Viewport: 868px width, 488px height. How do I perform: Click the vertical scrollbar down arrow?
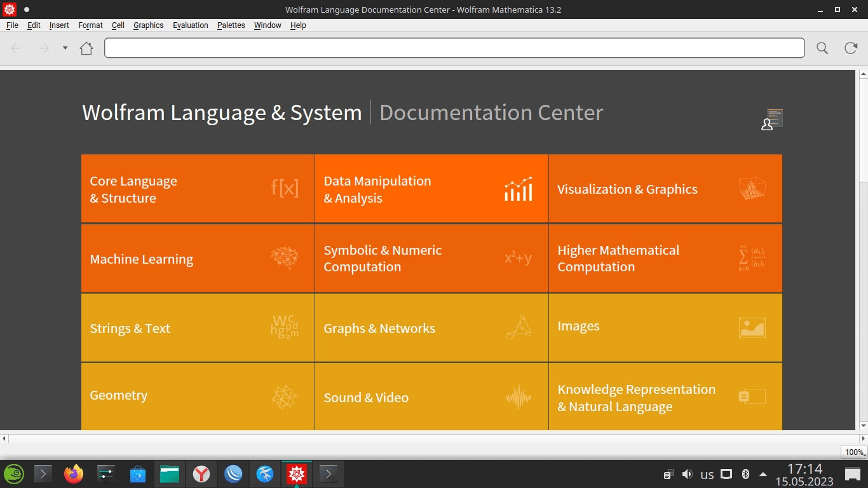863,426
